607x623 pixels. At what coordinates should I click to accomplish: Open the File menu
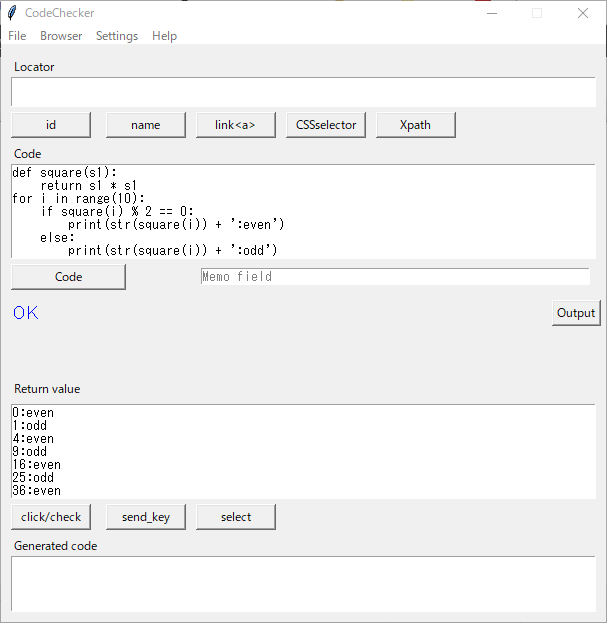[17, 36]
